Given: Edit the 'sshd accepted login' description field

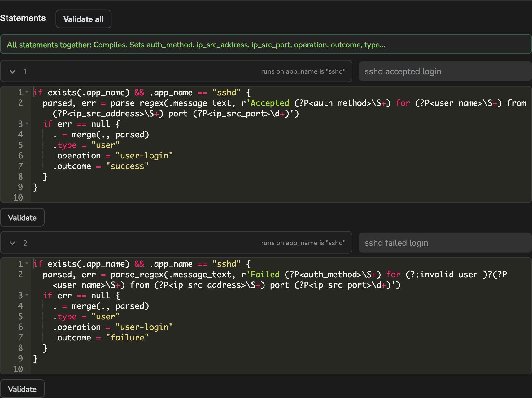Looking at the screenshot, I should (x=445, y=71).
